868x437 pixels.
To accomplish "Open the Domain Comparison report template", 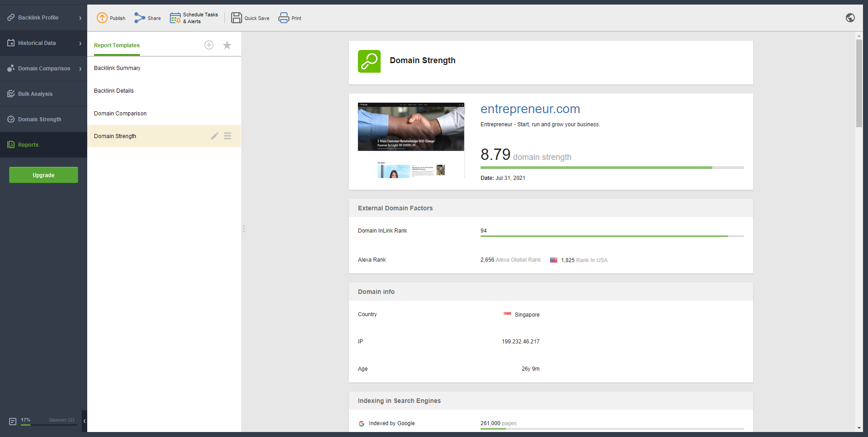I will (164, 113).
